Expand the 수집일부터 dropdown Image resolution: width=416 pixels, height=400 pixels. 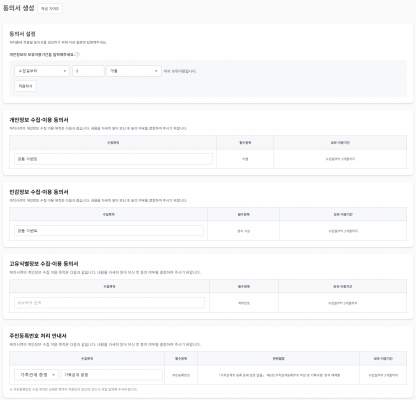point(42,71)
